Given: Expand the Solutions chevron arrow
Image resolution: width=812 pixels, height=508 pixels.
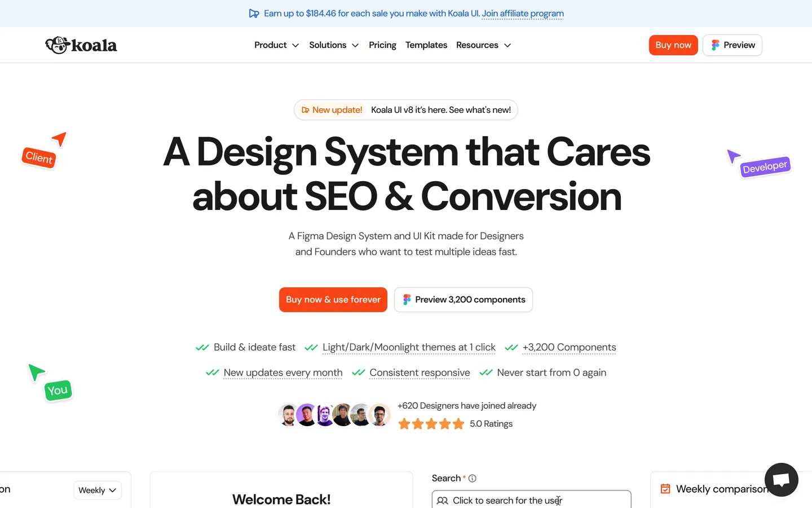Looking at the screenshot, I should pyautogui.click(x=355, y=45).
